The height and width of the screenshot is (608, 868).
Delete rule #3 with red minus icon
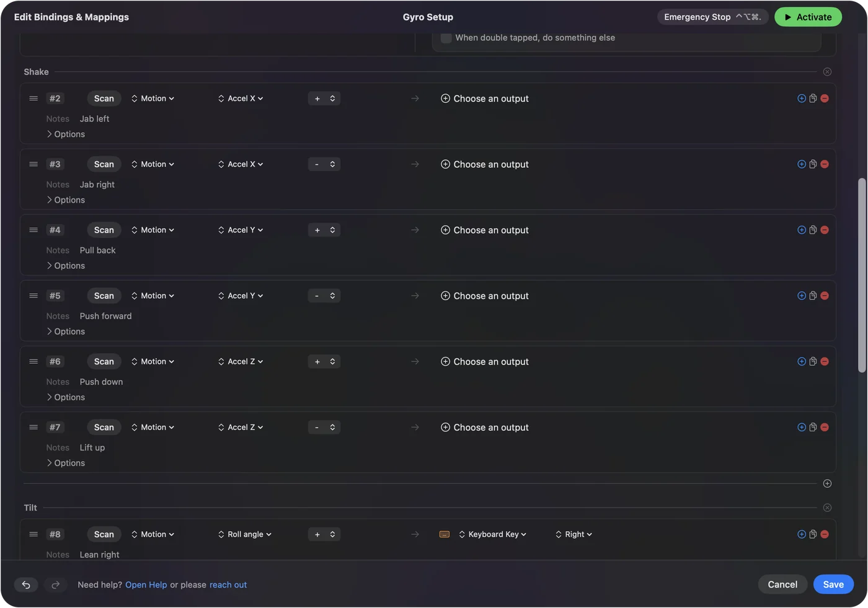pos(825,164)
